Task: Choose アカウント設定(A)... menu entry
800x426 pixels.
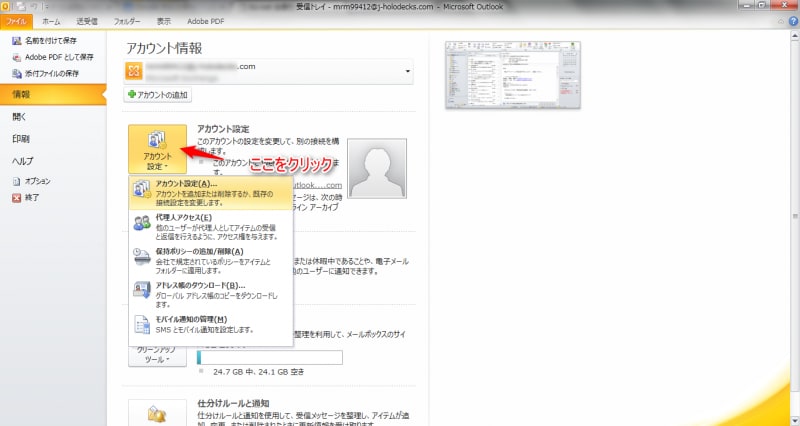Action: [211, 193]
